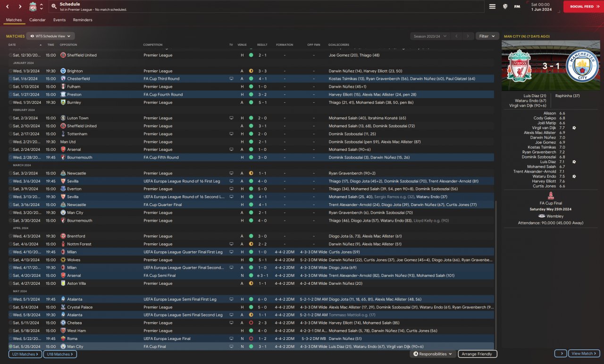604x364 pixels.
Task: Click the magnifier search icon
Action: point(54,7)
